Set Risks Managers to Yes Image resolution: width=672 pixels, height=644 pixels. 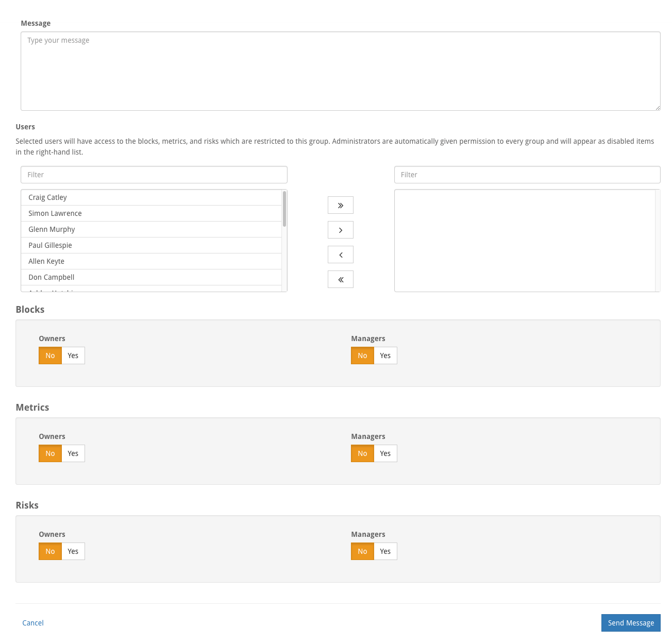pyautogui.click(x=385, y=551)
